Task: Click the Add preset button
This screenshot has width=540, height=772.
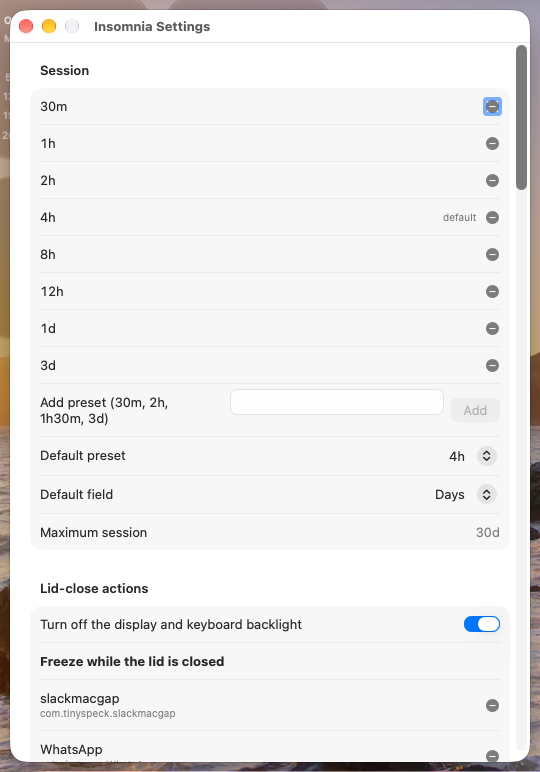Action: 475,410
